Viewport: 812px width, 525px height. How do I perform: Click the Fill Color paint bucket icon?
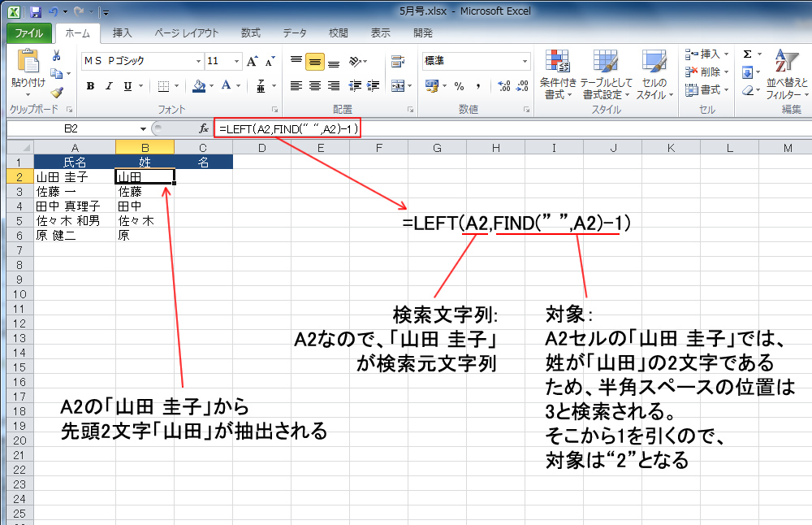[199, 86]
